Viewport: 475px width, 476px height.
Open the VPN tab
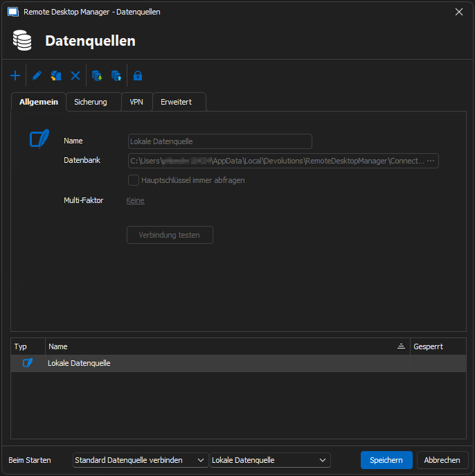coord(136,102)
